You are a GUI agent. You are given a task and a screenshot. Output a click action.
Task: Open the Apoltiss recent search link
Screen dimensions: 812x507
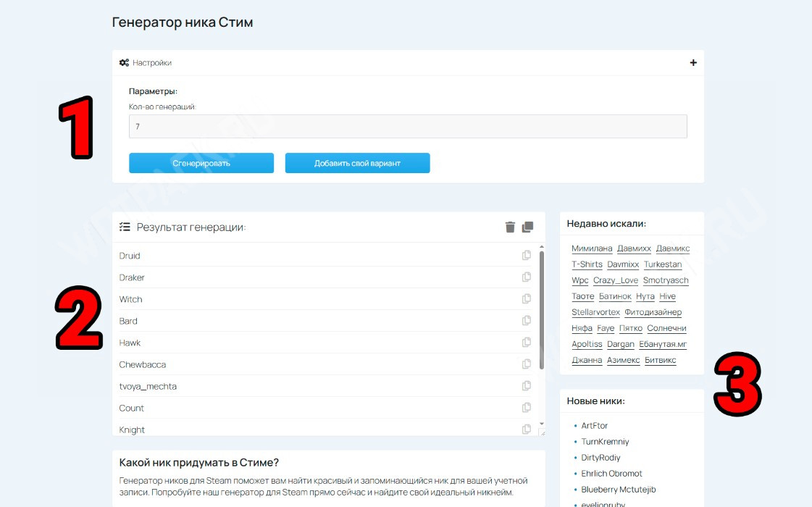587,344
